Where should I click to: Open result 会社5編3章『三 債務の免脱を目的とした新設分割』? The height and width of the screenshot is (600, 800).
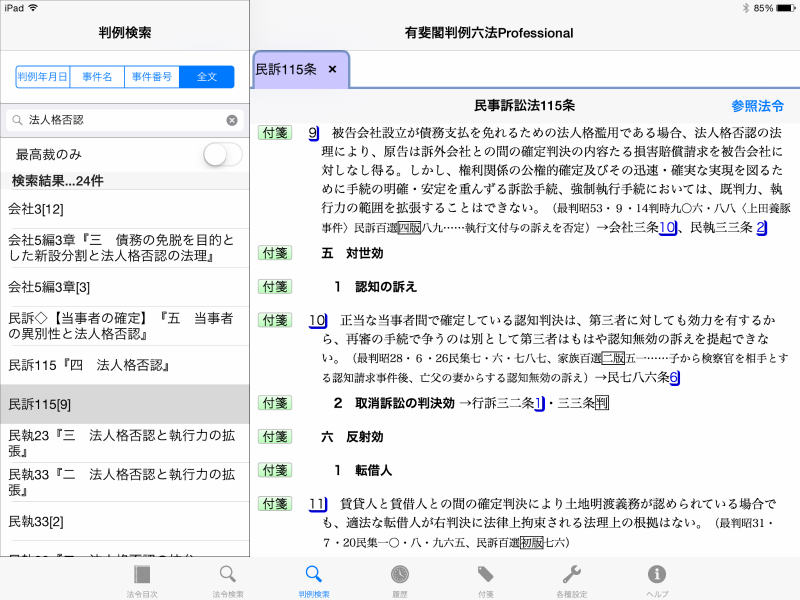(x=124, y=247)
